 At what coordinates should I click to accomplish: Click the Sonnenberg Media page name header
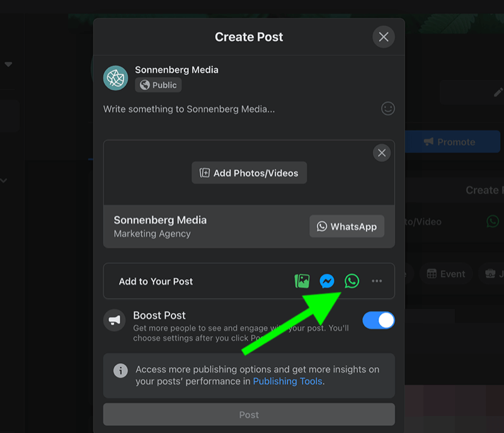point(176,70)
